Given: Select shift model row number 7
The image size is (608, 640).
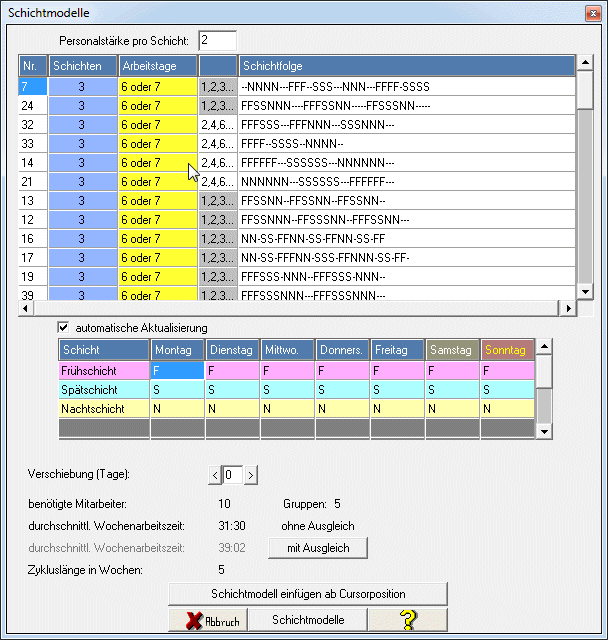Looking at the screenshot, I should pyautogui.click(x=297, y=87).
